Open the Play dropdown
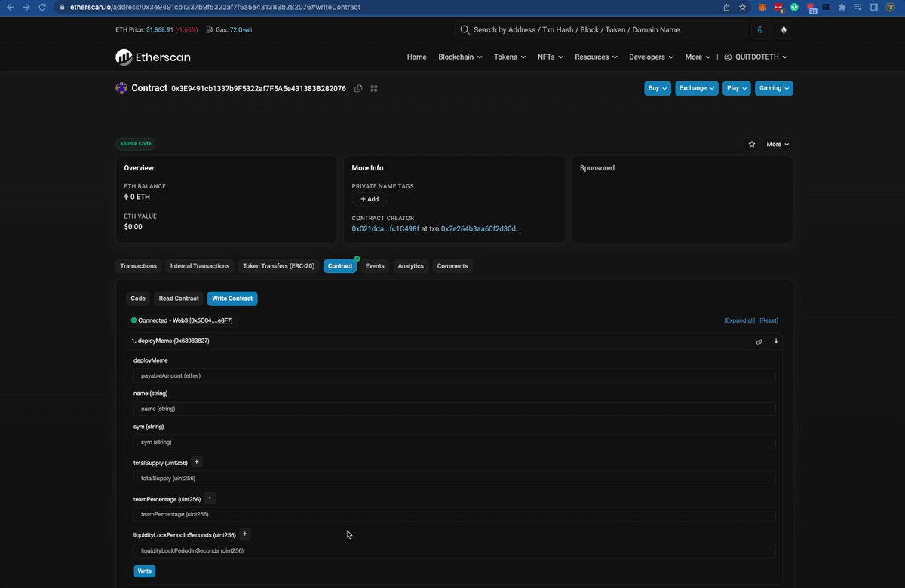Image resolution: width=905 pixels, height=588 pixels. 737,88
